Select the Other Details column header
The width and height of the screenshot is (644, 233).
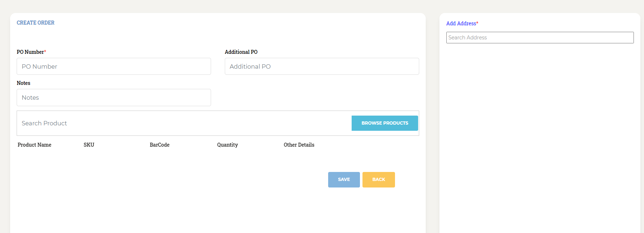pos(299,145)
